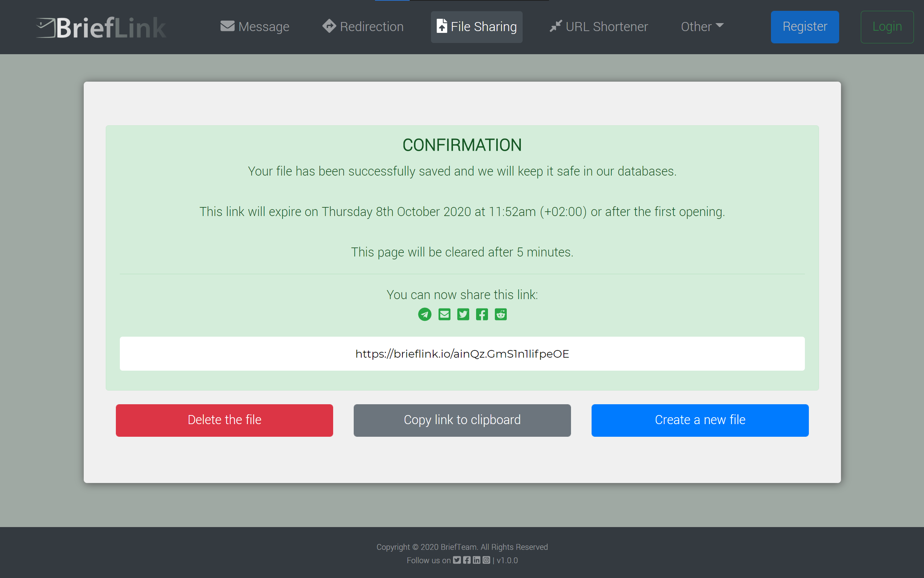Click Copy link to clipboard button
Viewport: 924px width, 578px height.
(462, 420)
